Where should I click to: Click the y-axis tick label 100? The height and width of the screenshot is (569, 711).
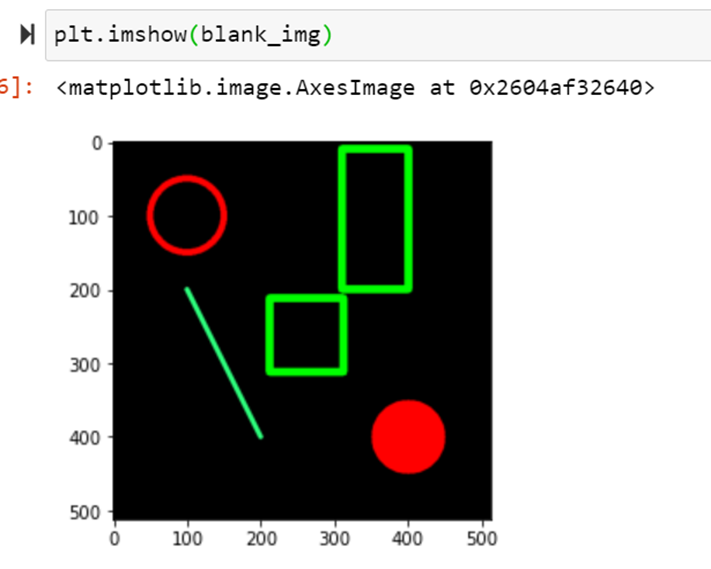(83, 218)
